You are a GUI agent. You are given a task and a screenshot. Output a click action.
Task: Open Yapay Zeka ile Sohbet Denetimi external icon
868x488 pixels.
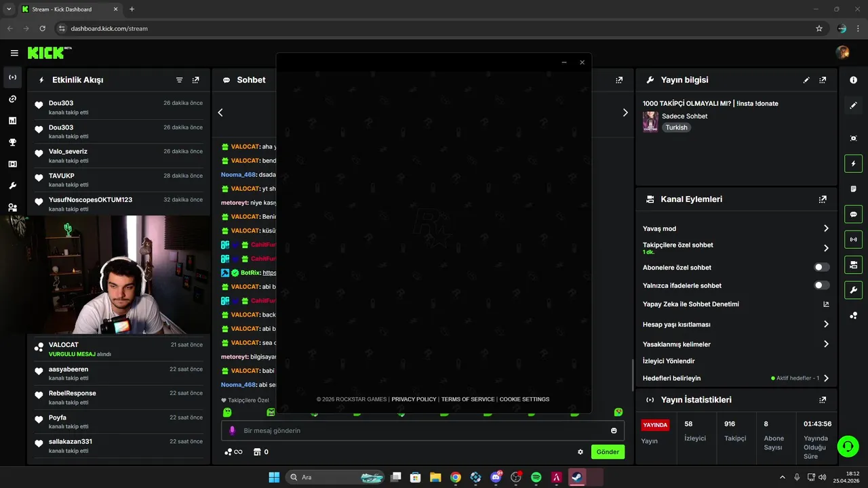pyautogui.click(x=826, y=304)
